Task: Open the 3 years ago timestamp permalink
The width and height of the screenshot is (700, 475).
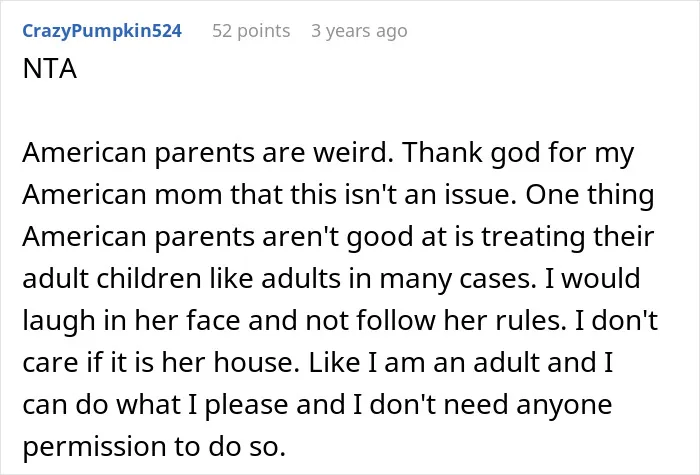Action: (x=359, y=31)
